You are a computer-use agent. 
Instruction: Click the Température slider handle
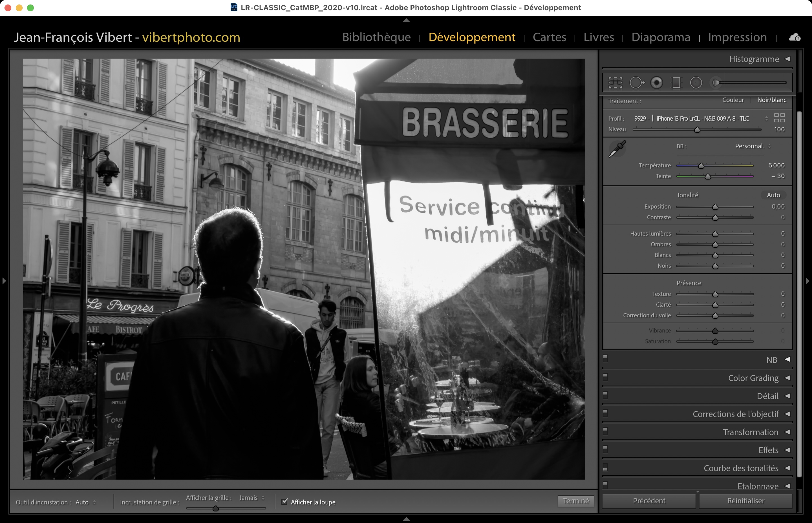click(x=701, y=166)
